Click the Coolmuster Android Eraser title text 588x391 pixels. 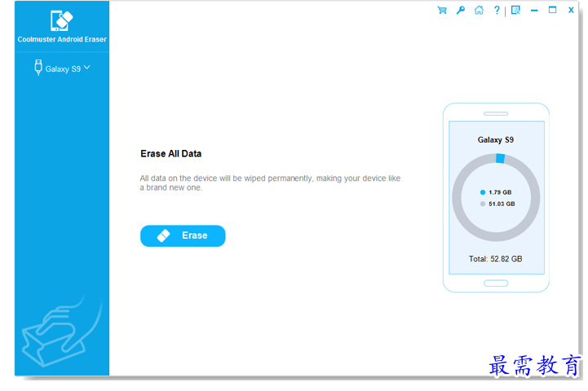(x=62, y=39)
